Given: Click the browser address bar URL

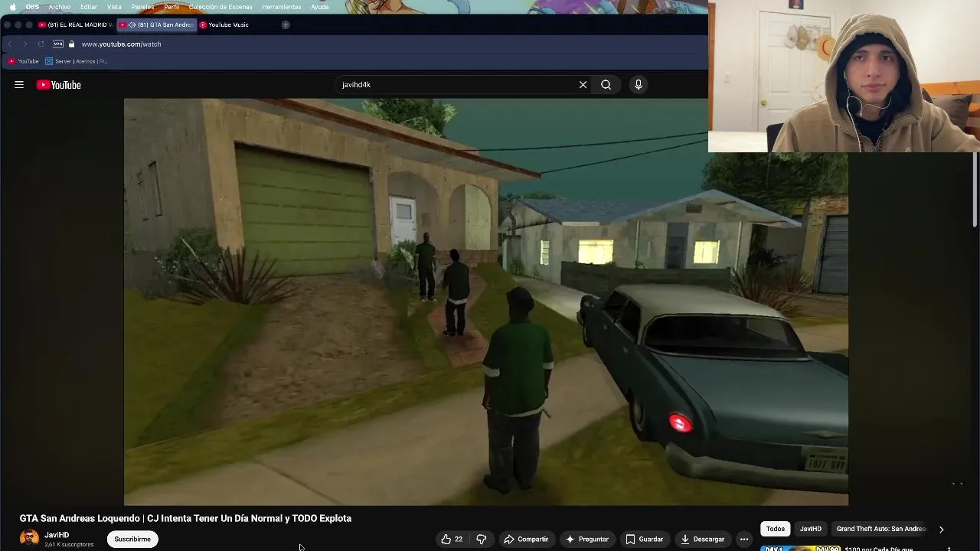Looking at the screenshot, I should [121, 44].
